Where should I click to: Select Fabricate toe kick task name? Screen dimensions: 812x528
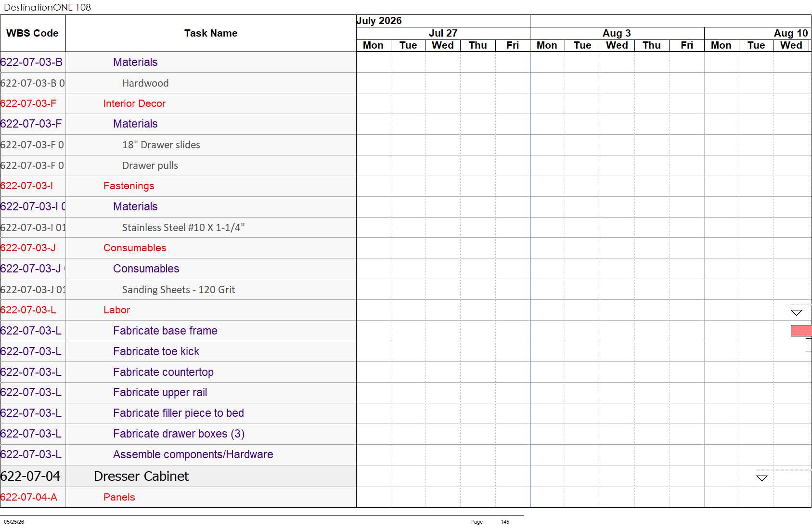click(156, 351)
